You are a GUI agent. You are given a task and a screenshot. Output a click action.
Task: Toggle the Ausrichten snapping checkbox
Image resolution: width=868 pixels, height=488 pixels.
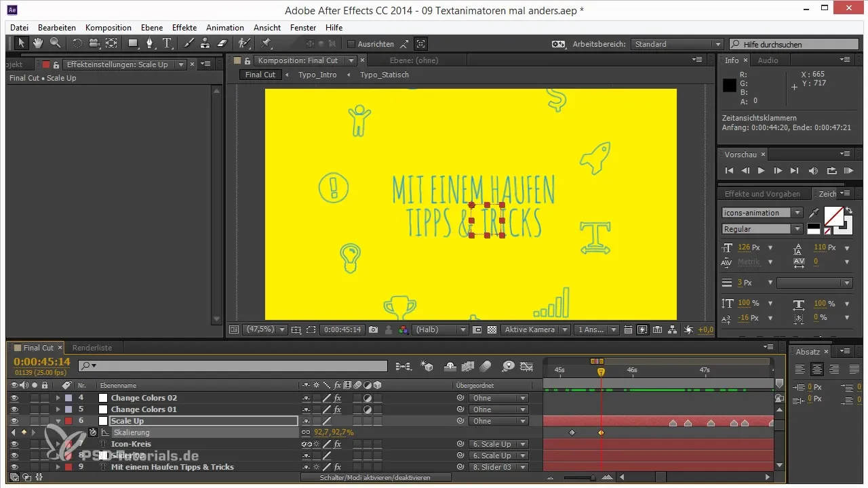pyautogui.click(x=351, y=44)
